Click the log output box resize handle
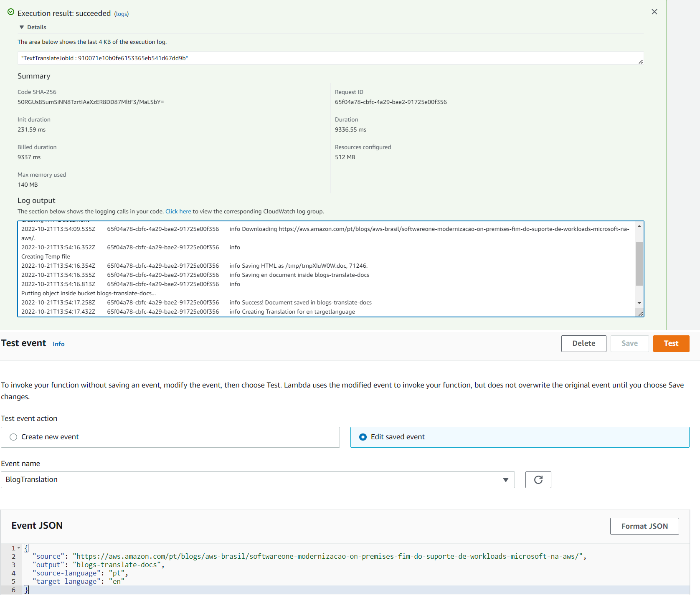Screen dimensions: 700x598 pos(641,314)
